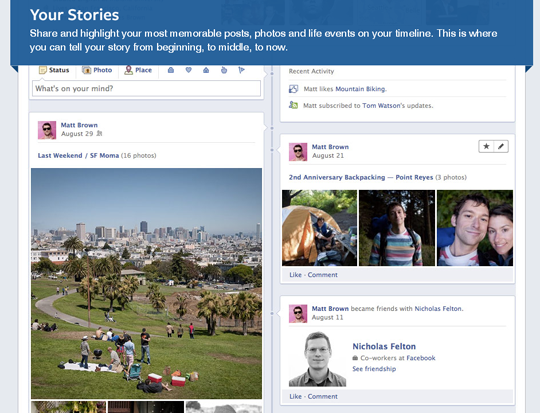Click the timeline marker beside August 21 post

click(x=272, y=150)
